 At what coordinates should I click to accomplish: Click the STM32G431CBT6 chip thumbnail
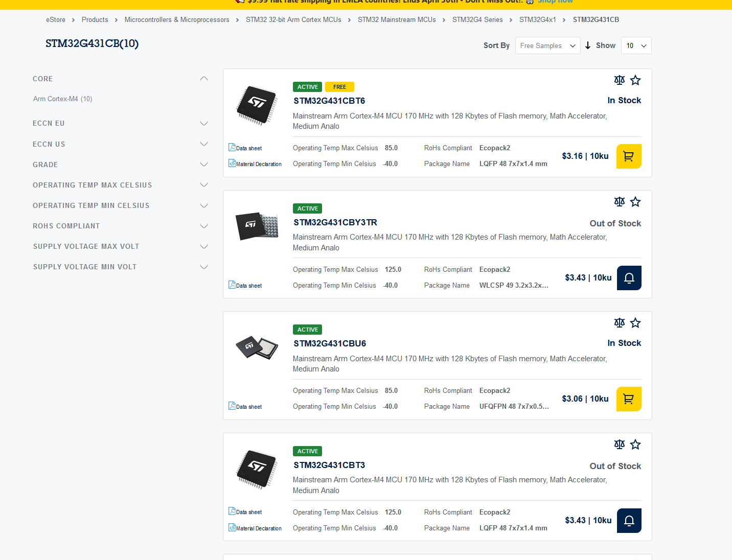pyautogui.click(x=257, y=105)
